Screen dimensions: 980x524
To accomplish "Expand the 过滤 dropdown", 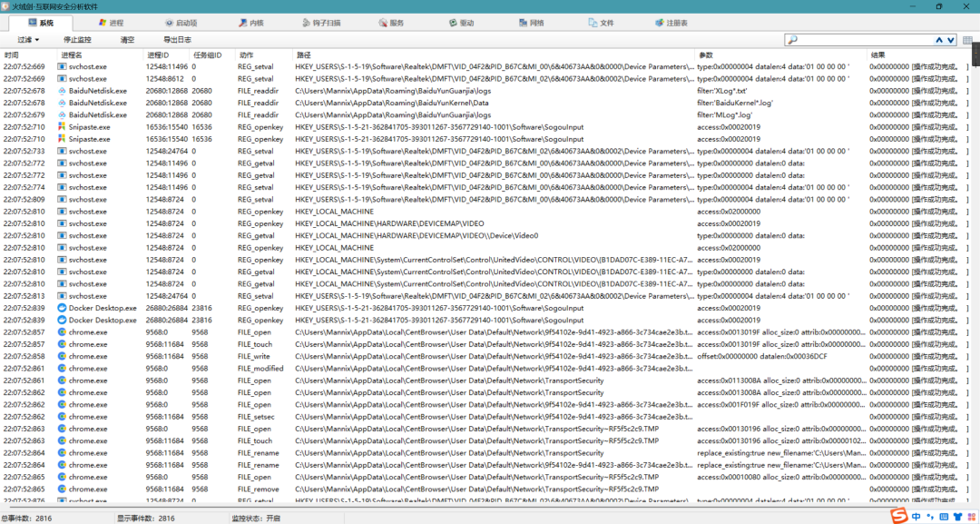I will 28,39.
